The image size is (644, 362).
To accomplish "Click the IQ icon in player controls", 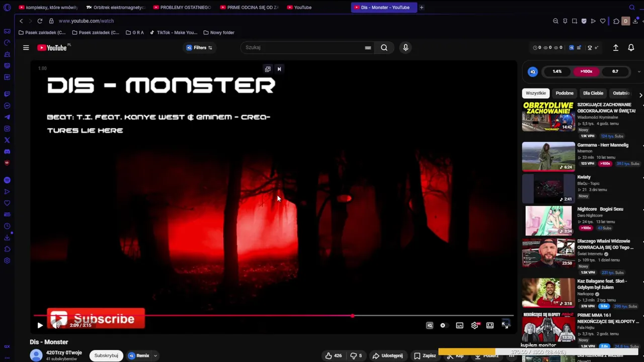I will pyautogui.click(x=430, y=325).
